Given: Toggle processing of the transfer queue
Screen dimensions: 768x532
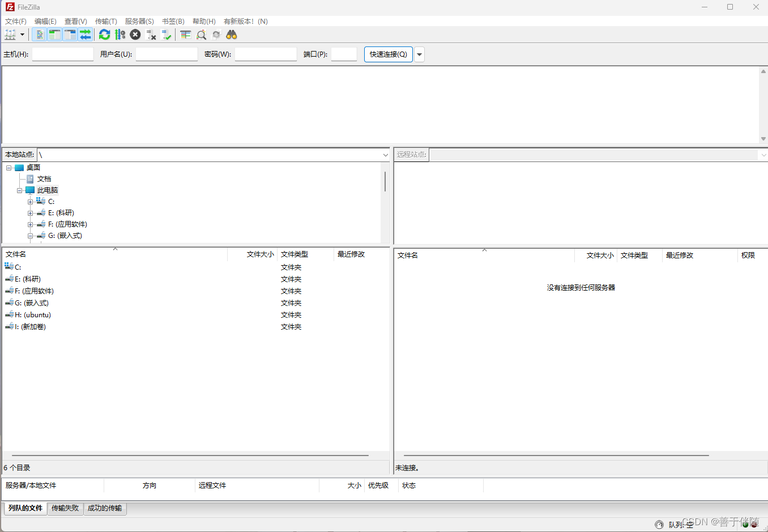Looking at the screenshot, I should coord(120,35).
